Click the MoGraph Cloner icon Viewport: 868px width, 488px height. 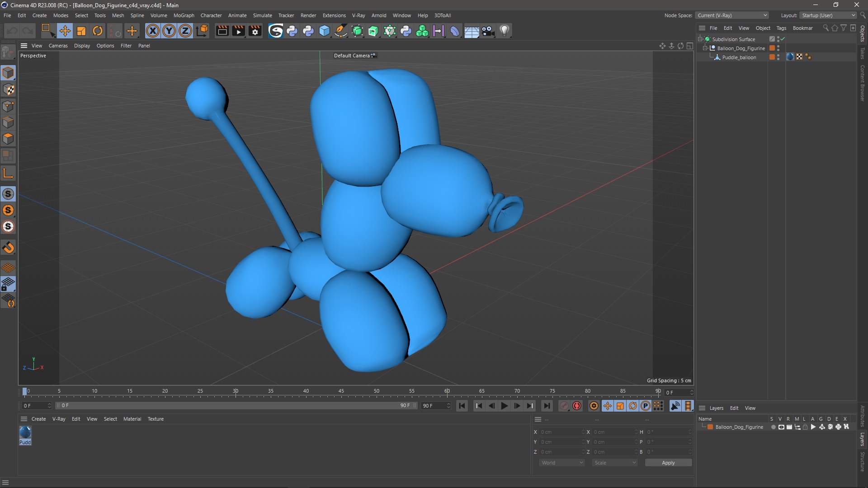[x=422, y=31]
